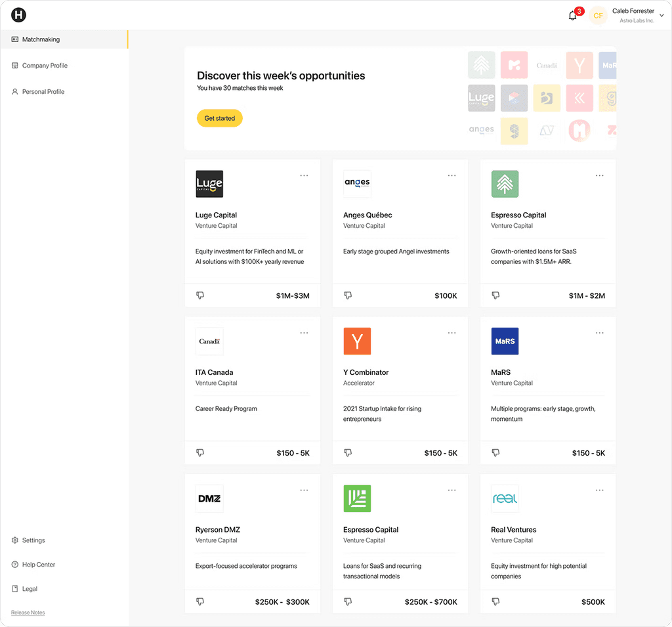This screenshot has width=672, height=627.
Task: Thumbs down the ITA Canada match
Action: [200, 453]
